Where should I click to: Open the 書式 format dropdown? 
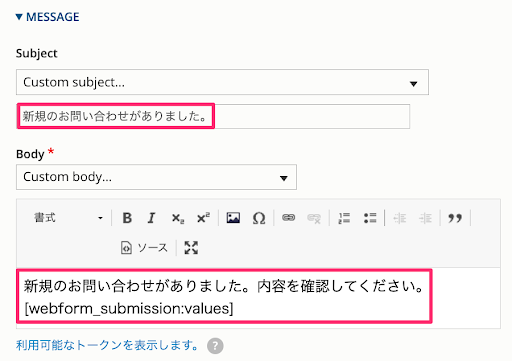coord(68,218)
